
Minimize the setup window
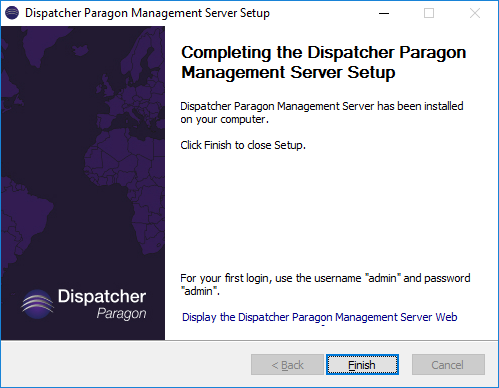[x=384, y=13]
